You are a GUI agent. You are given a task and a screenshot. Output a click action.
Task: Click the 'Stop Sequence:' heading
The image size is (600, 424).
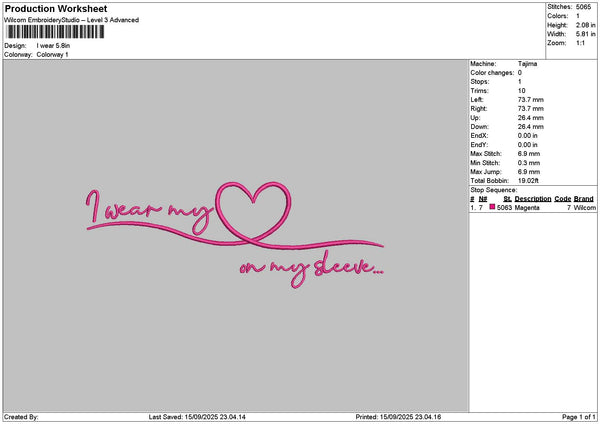coord(493,190)
